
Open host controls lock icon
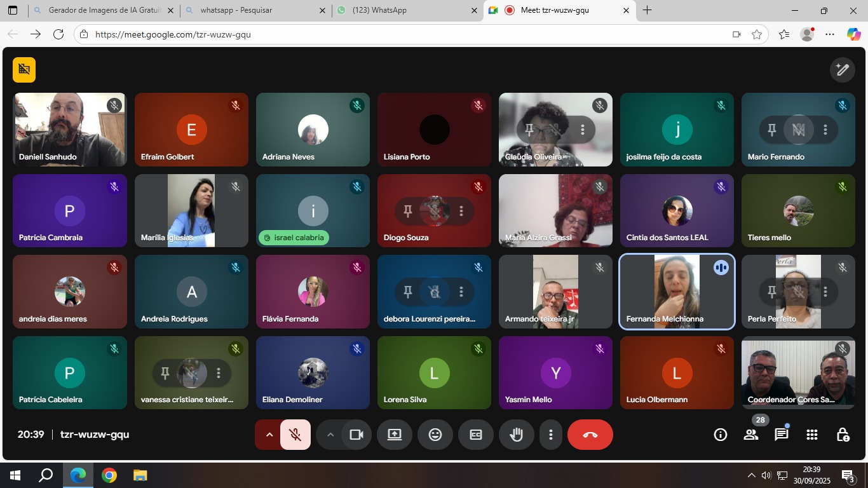coord(843,435)
